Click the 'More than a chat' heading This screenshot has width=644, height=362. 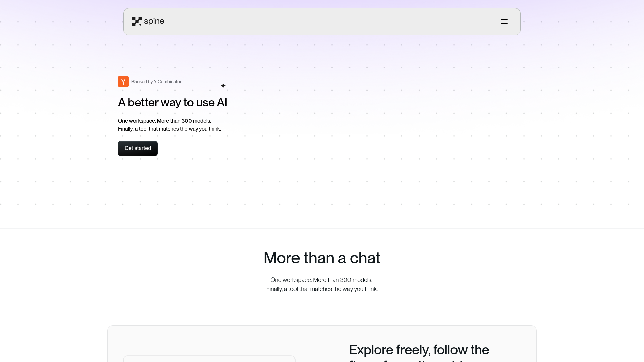[x=322, y=258]
